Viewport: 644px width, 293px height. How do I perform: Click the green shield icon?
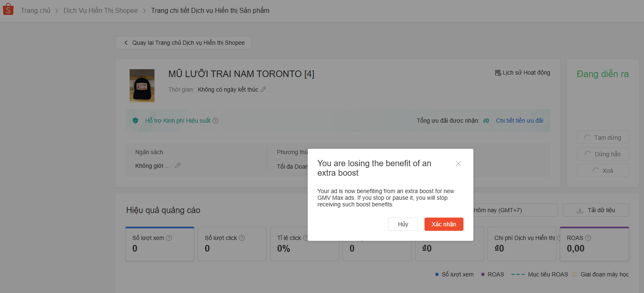[135, 121]
